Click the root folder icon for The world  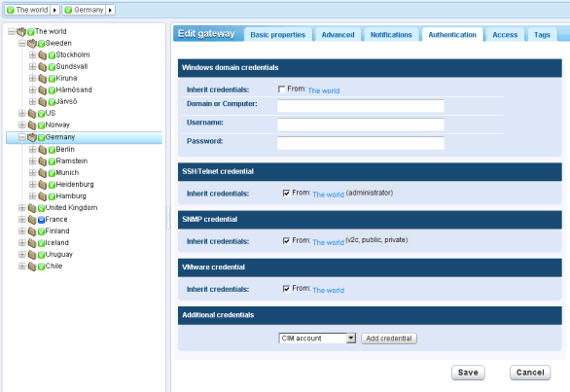(x=21, y=32)
